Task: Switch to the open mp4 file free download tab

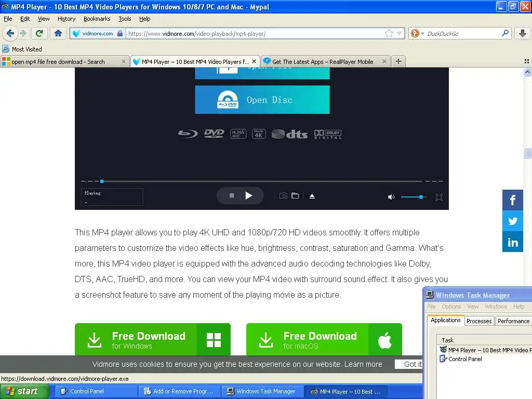Action: [x=65, y=61]
